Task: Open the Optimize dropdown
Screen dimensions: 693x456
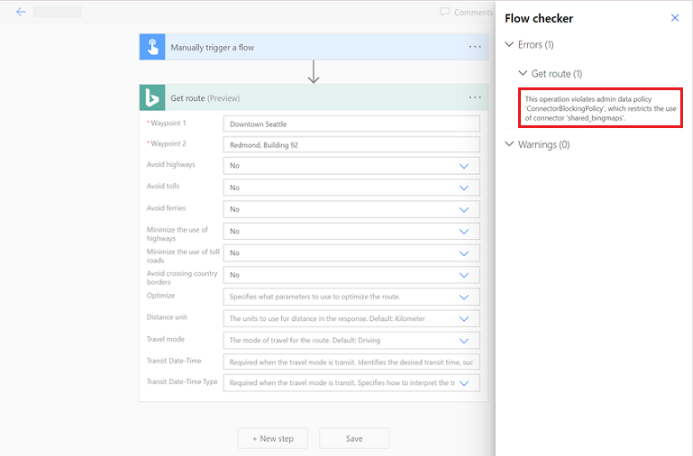Action: (351, 296)
